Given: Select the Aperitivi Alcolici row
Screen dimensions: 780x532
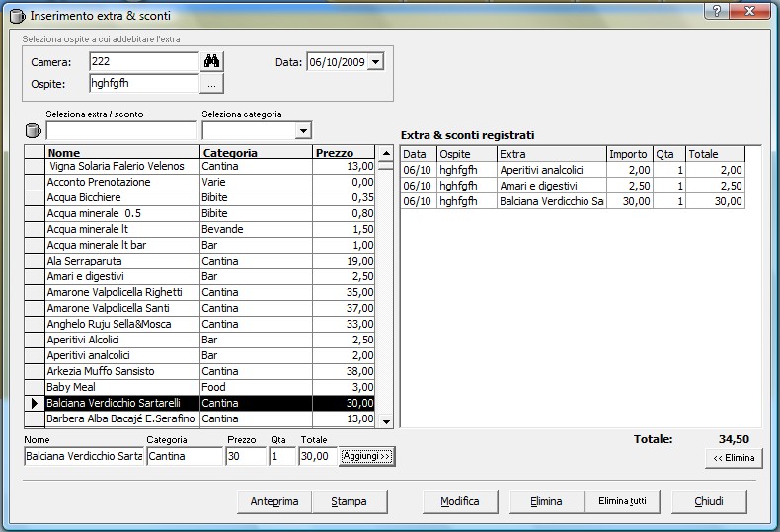Looking at the screenshot, I should (199, 341).
